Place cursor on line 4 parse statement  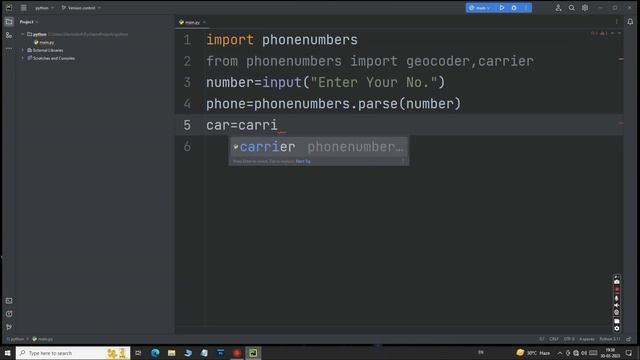(333, 104)
